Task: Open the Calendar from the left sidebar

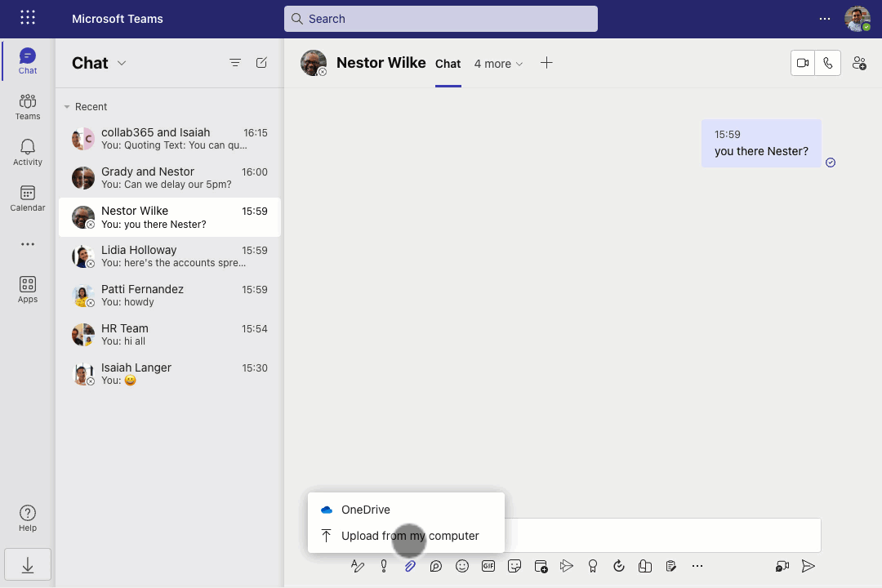Action: tap(27, 198)
